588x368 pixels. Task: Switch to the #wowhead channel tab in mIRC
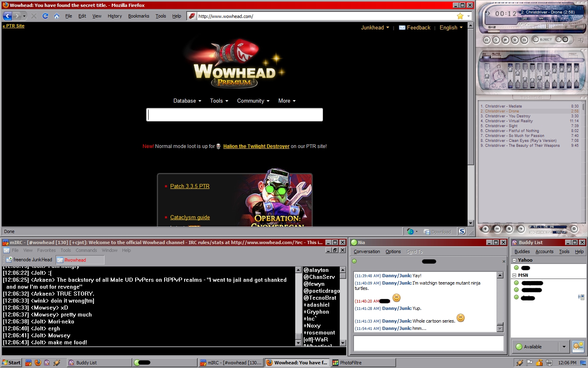[x=80, y=260]
